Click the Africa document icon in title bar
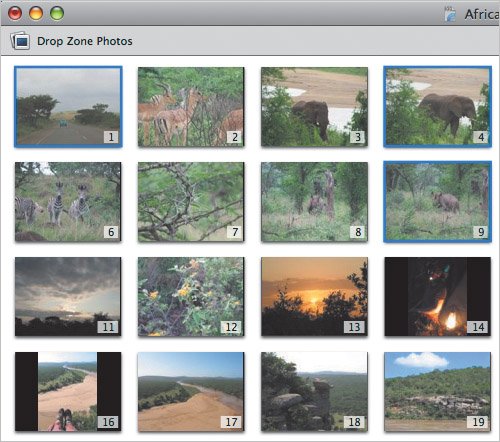The image size is (500, 442). 450,14
